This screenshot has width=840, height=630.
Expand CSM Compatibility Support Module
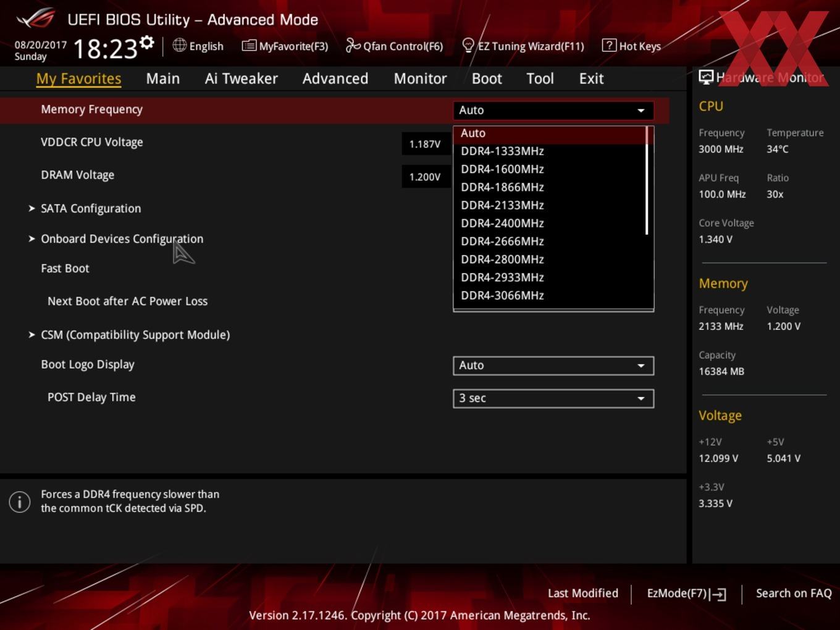pyautogui.click(x=129, y=335)
